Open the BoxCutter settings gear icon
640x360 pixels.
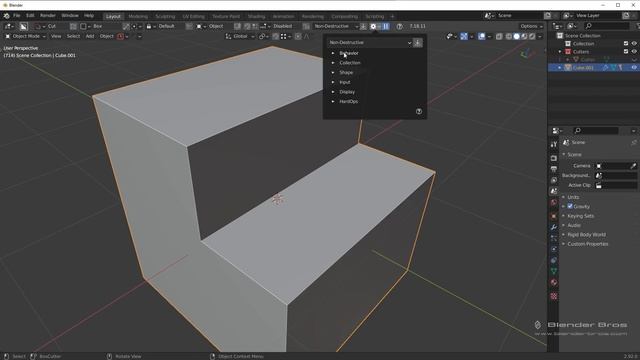pyautogui.click(x=373, y=26)
